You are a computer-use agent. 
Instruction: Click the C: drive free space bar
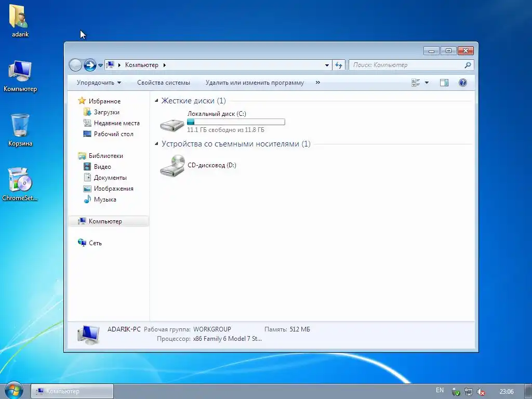236,122
